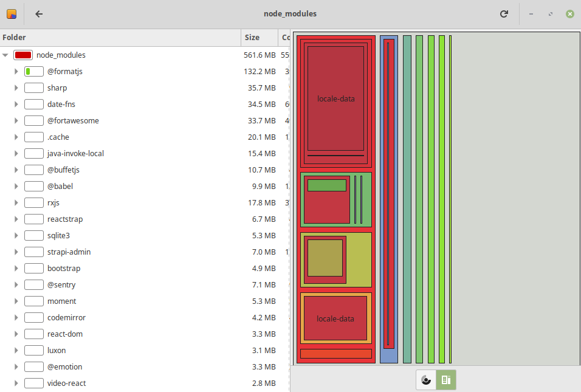Select the @fortawesome folder row
581x392 pixels.
[x=73, y=121]
